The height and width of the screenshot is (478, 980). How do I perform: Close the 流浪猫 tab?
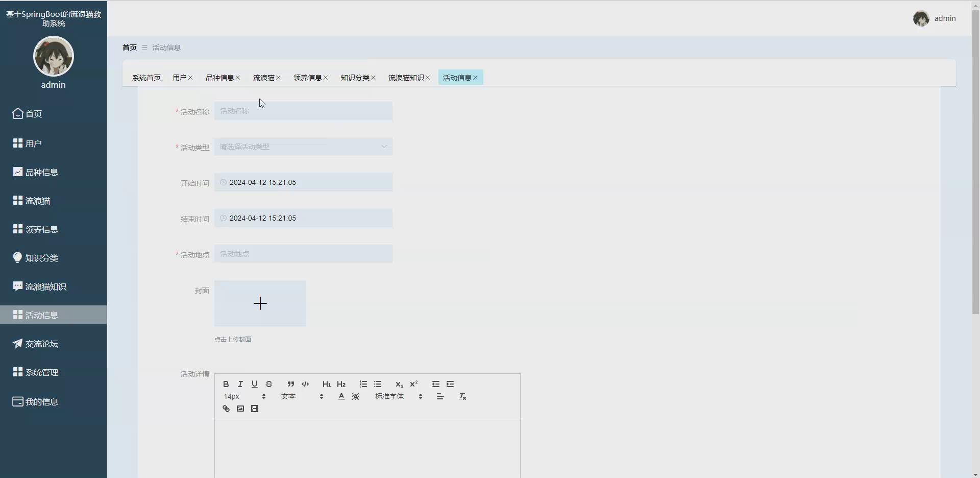[278, 78]
